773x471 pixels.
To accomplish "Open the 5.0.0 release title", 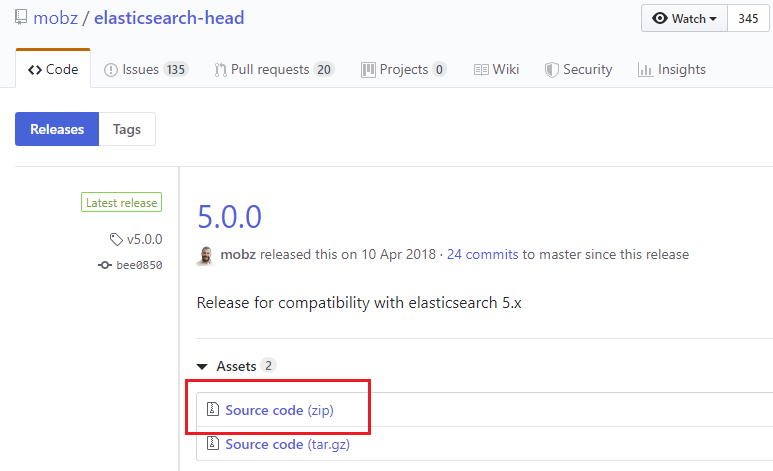I will [x=229, y=217].
